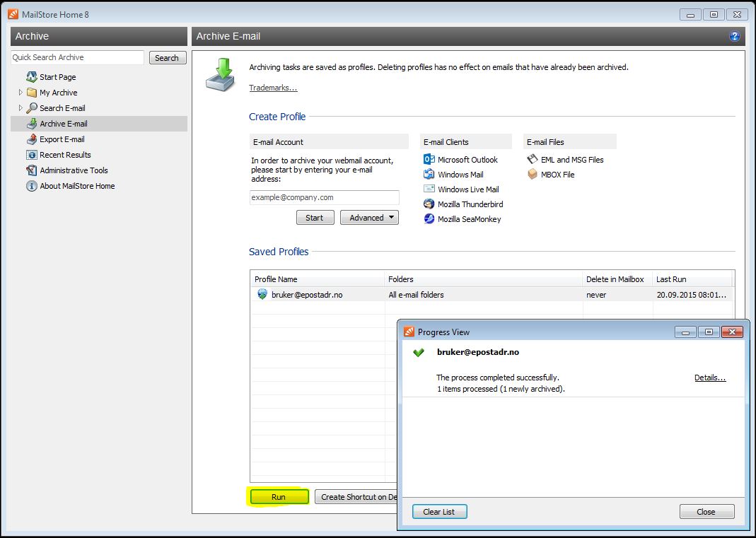Viewport: 756px width, 538px height.
Task: Select My Archive label in sidebar
Action: [58, 93]
